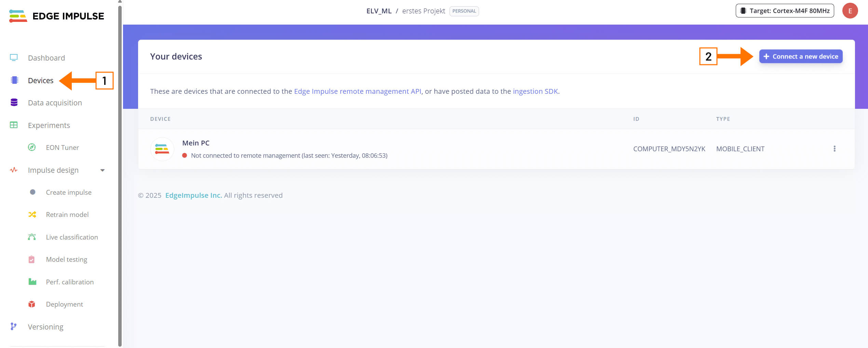Click the Create impulse dot icon
Viewport: 868px width, 348px height.
(x=32, y=192)
